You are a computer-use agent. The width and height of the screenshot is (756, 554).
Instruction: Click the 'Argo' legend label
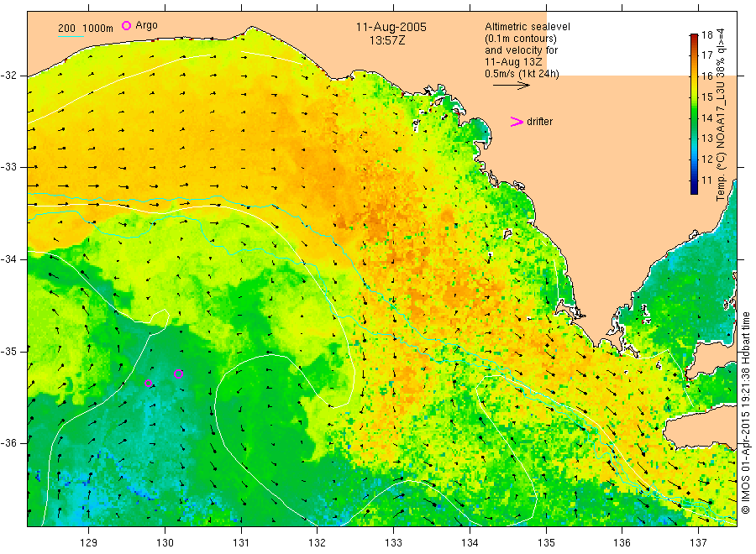146,25
